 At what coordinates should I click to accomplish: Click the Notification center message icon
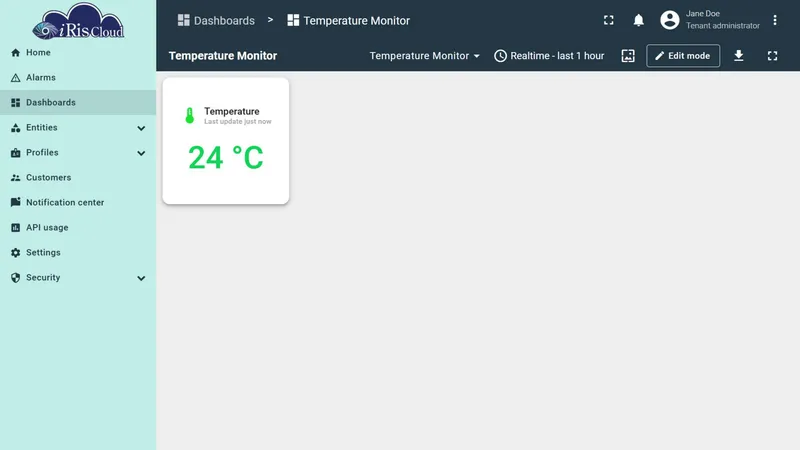click(x=16, y=202)
